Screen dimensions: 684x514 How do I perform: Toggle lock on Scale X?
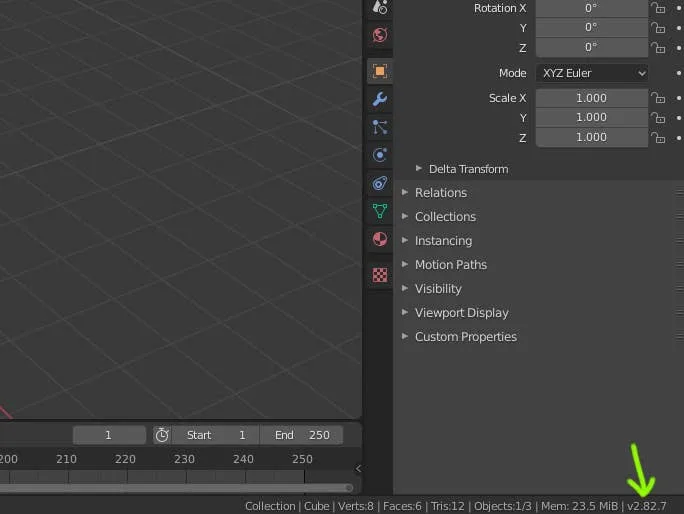[x=658, y=98]
